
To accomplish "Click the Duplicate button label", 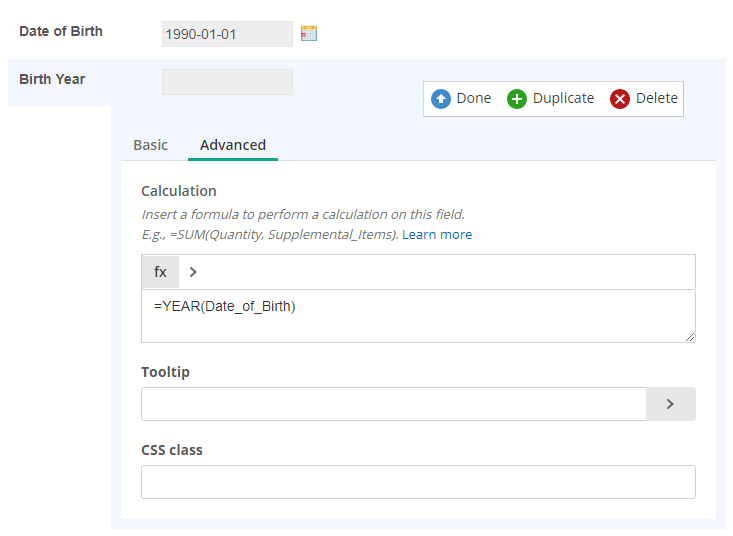I will [563, 98].
